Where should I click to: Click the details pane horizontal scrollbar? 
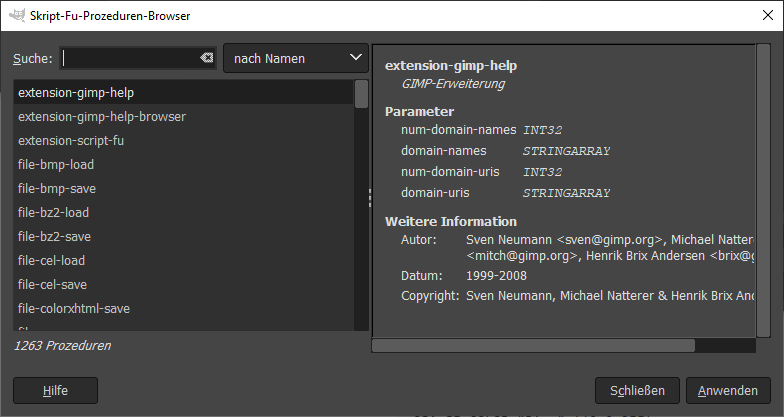[x=534, y=346]
